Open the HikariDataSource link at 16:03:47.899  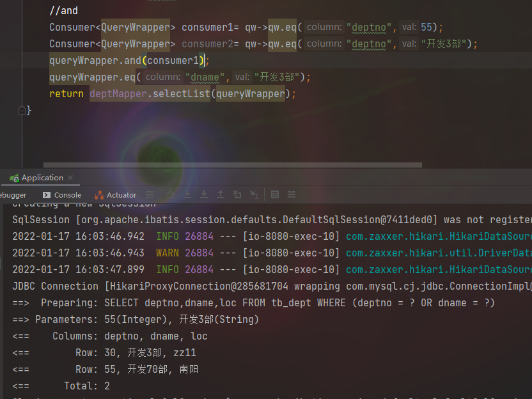pos(439,269)
